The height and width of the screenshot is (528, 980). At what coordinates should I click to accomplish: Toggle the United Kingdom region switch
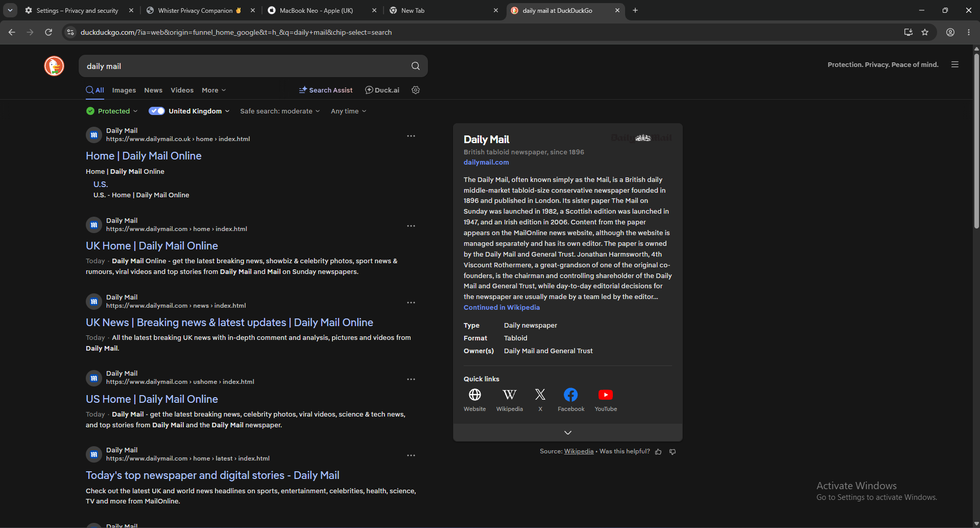click(157, 111)
